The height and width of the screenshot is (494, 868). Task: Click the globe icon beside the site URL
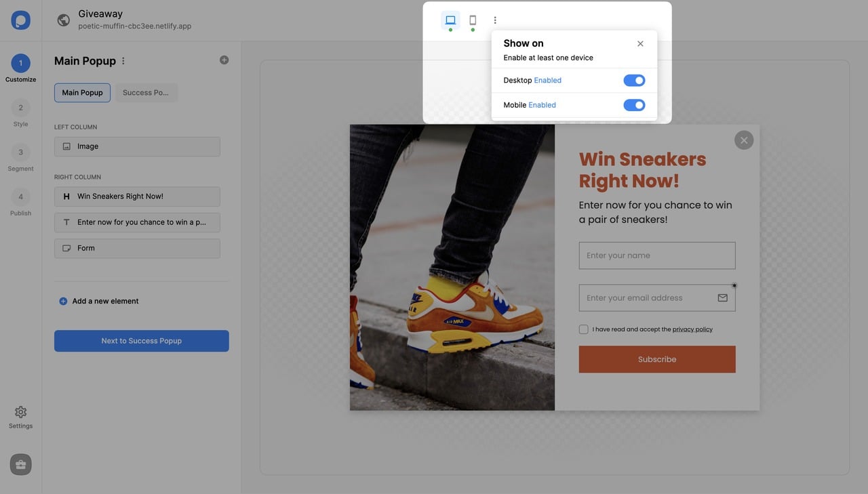tap(63, 20)
